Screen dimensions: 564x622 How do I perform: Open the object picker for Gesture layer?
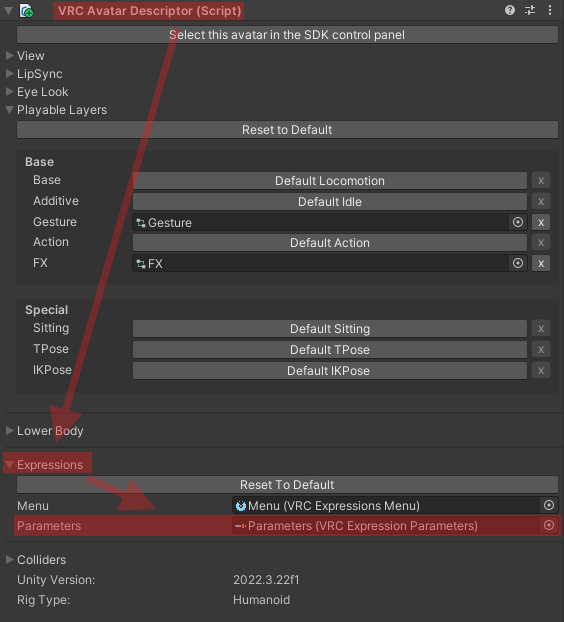(518, 222)
